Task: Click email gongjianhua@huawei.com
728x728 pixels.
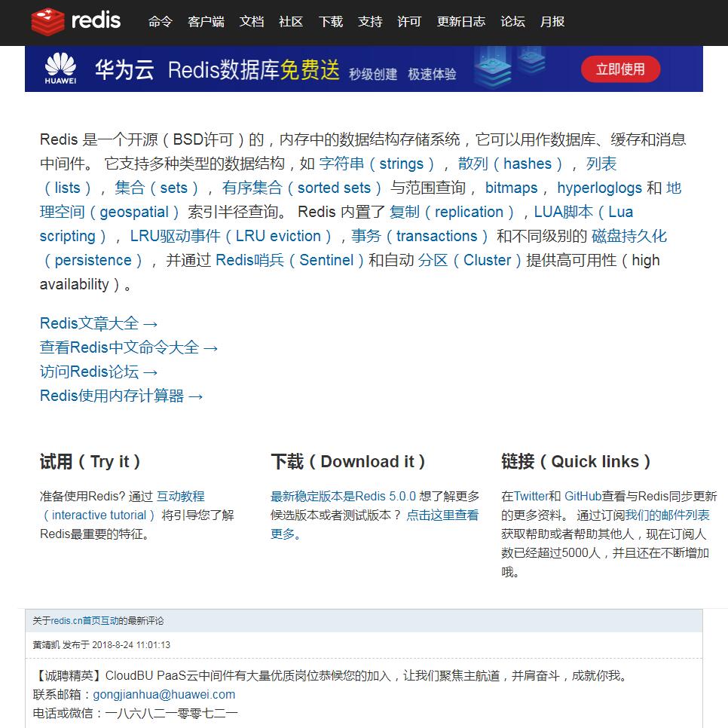Action: (164, 695)
